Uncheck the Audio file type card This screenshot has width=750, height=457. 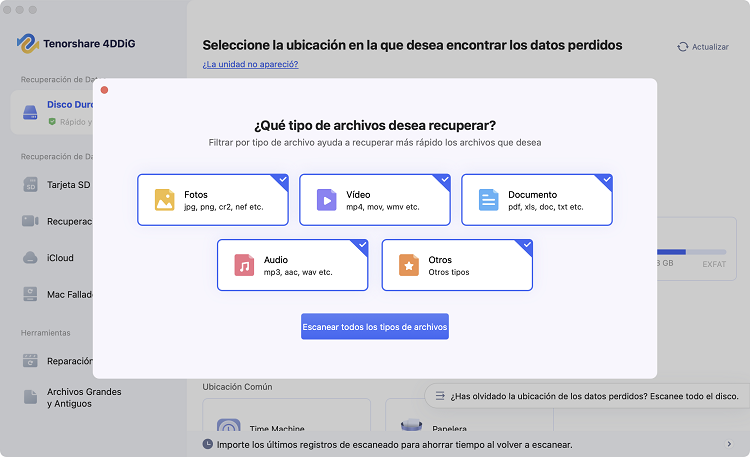pos(292,265)
